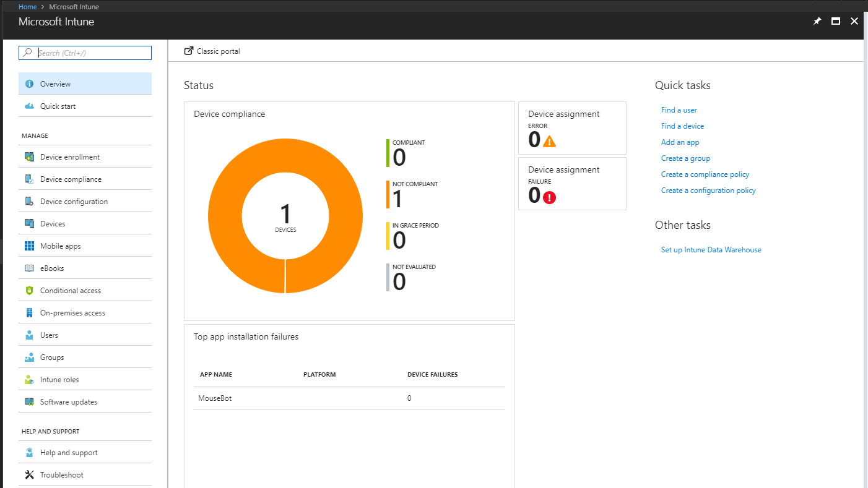
Task: Click the Software updates icon
Action: 29,402
